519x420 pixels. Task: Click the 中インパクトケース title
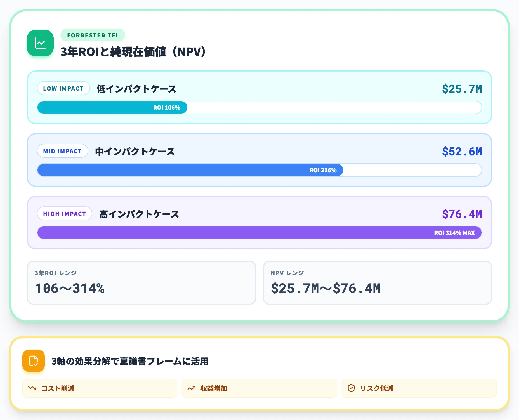pyautogui.click(x=135, y=152)
